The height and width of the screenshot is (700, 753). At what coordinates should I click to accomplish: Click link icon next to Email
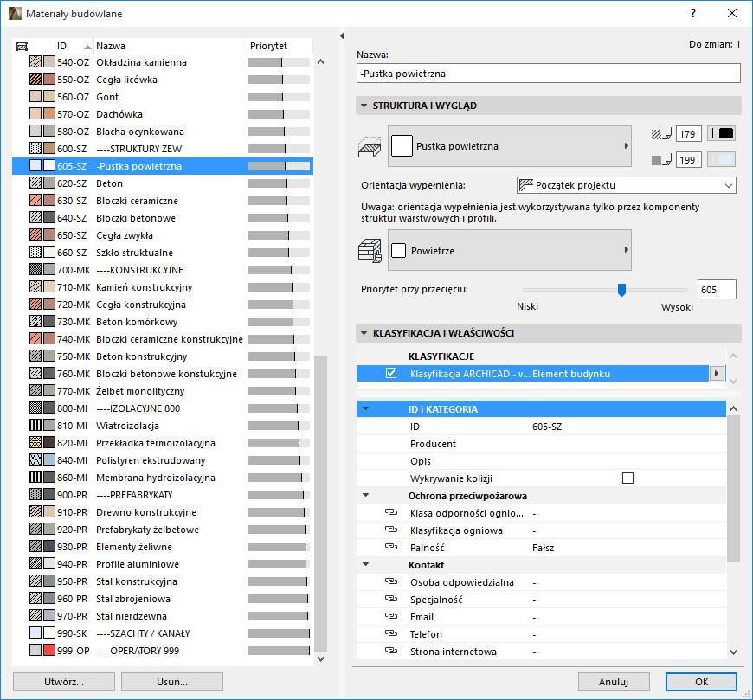click(391, 616)
